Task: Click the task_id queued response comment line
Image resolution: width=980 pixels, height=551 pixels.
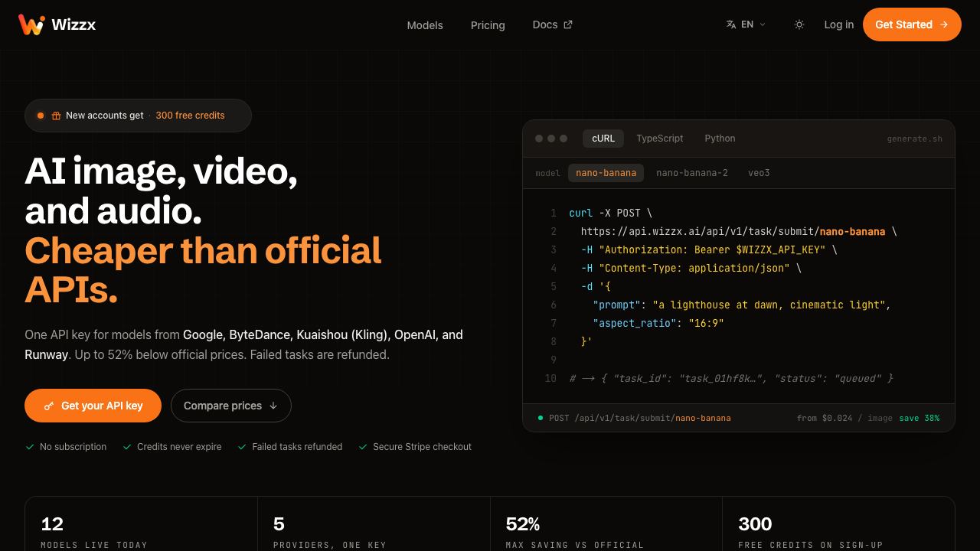Action: pos(731,378)
